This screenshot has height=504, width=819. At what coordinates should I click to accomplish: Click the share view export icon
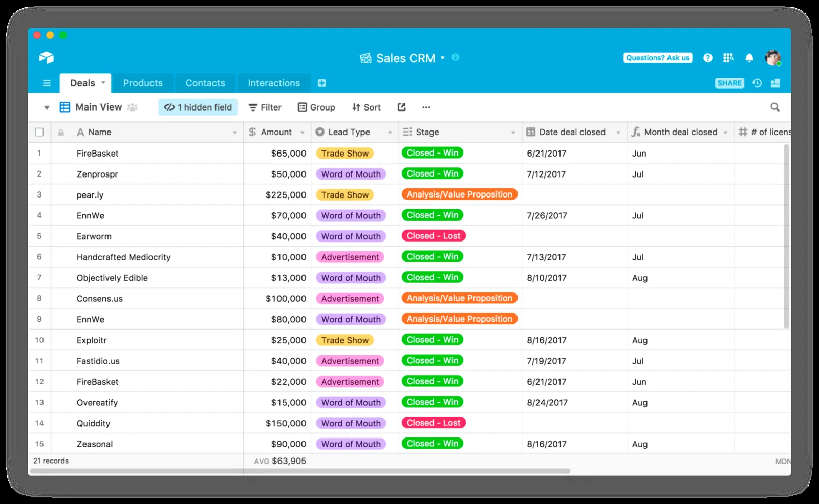pos(402,107)
